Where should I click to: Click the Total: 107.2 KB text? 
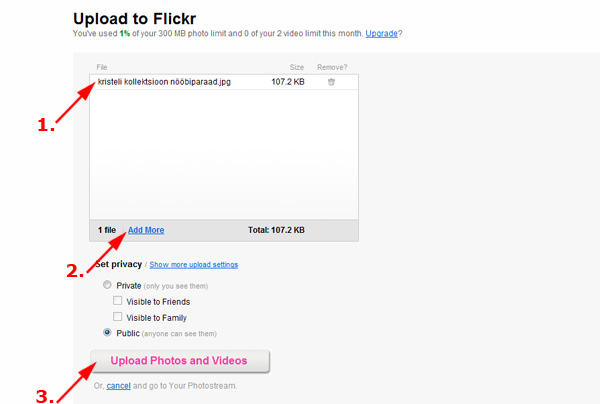pos(276,230)
